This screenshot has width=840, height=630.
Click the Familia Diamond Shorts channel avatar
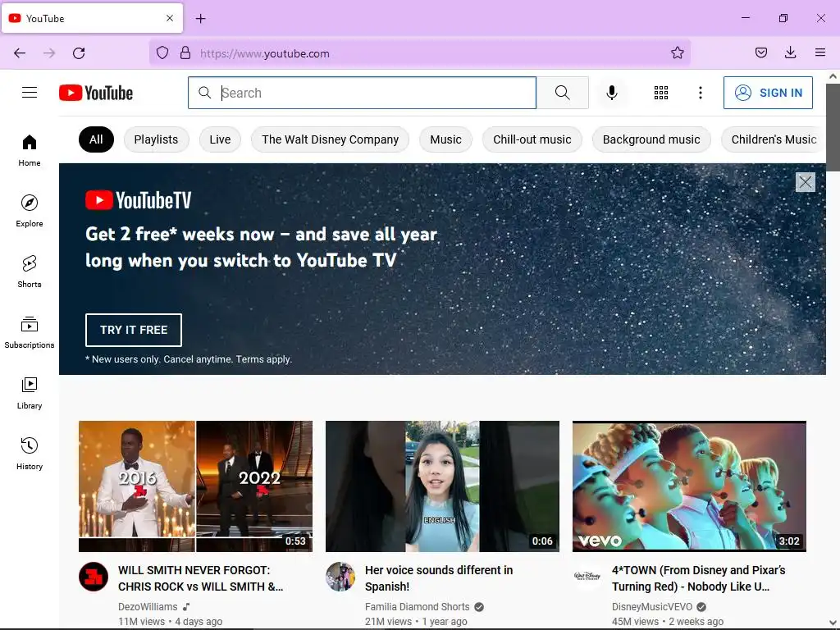pos(340,577)
